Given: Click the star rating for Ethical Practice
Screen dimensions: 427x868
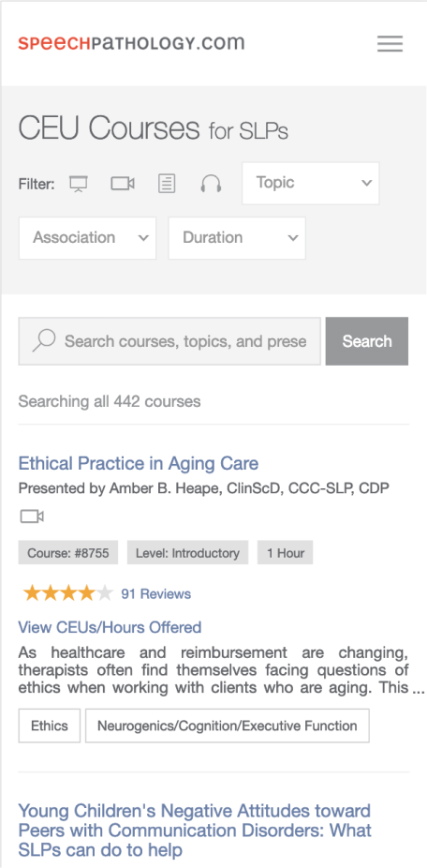Looking at the screenshot, I should (x=68, y=594).
